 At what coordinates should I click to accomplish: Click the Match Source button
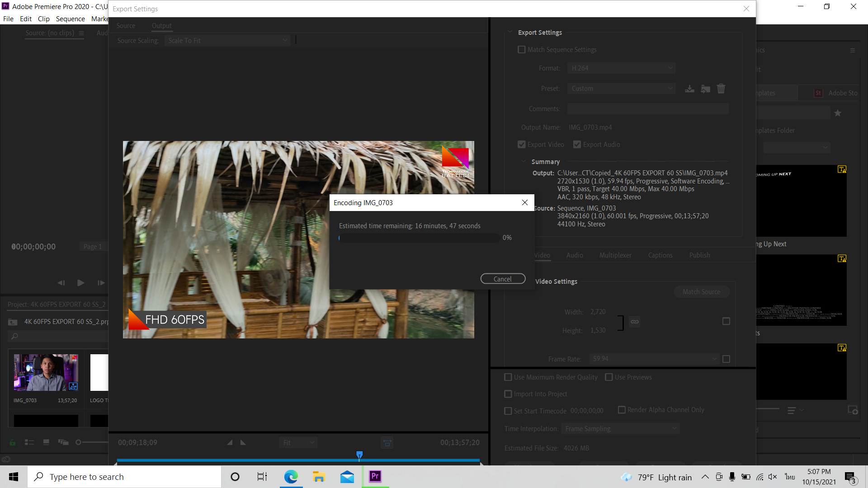pyautogui.click(x=701, y=292)
